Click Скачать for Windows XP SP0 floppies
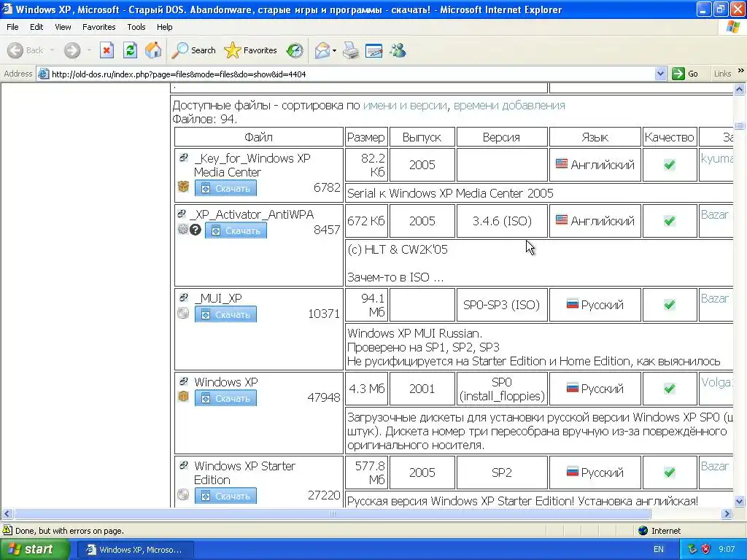747x560 pixels. click(225, 398)
